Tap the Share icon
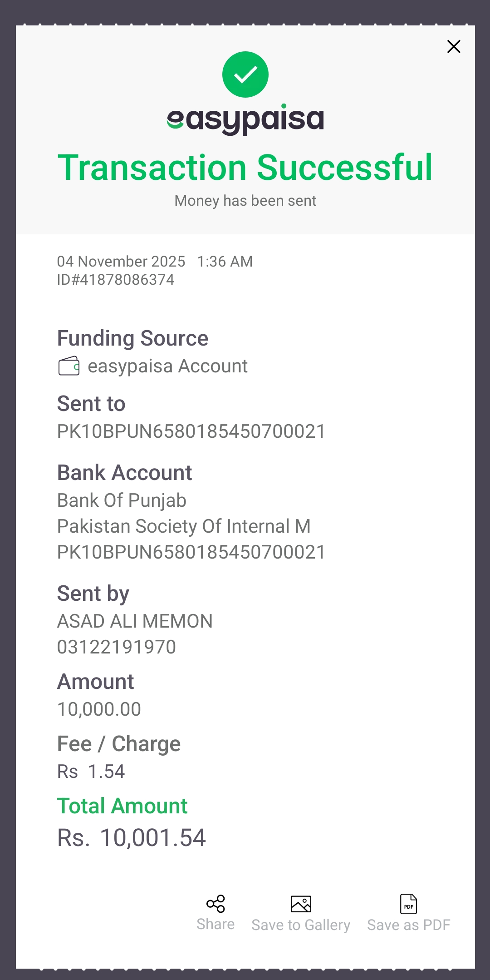The image size is (490, 980). [216, 904]
